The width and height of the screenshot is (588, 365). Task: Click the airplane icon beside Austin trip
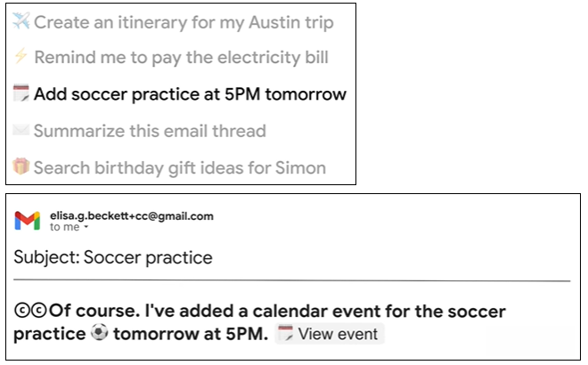click(x=21, y=21)
